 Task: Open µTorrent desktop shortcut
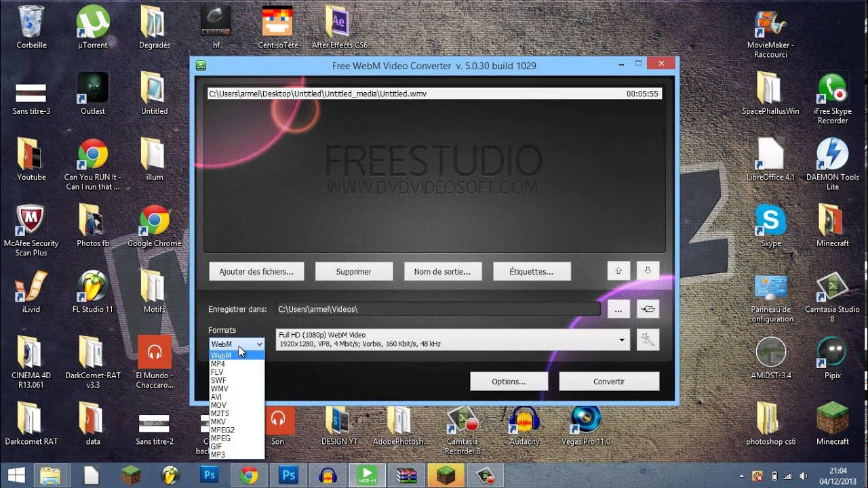click(93, 27)
